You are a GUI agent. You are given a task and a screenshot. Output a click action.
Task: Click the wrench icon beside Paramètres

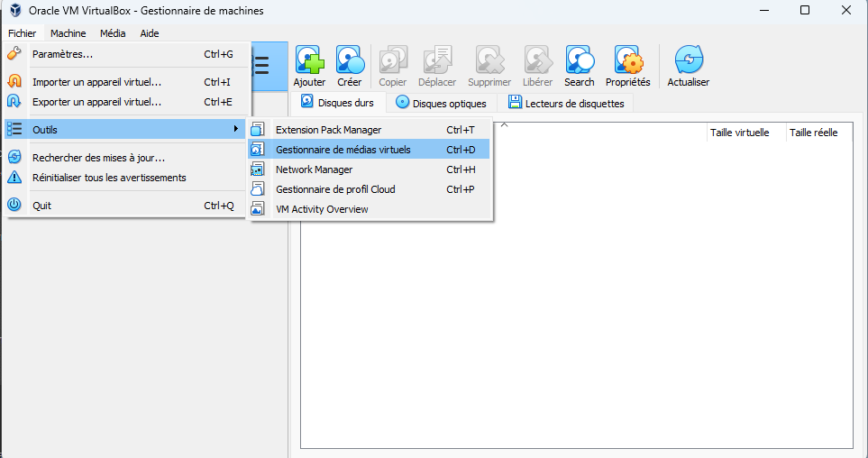point(14,54)
